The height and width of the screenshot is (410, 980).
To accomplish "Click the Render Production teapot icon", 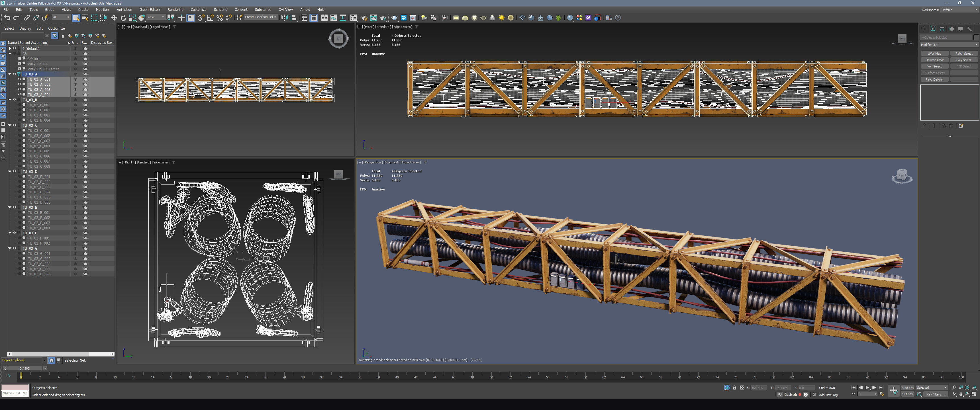I will tap(383, 18).
